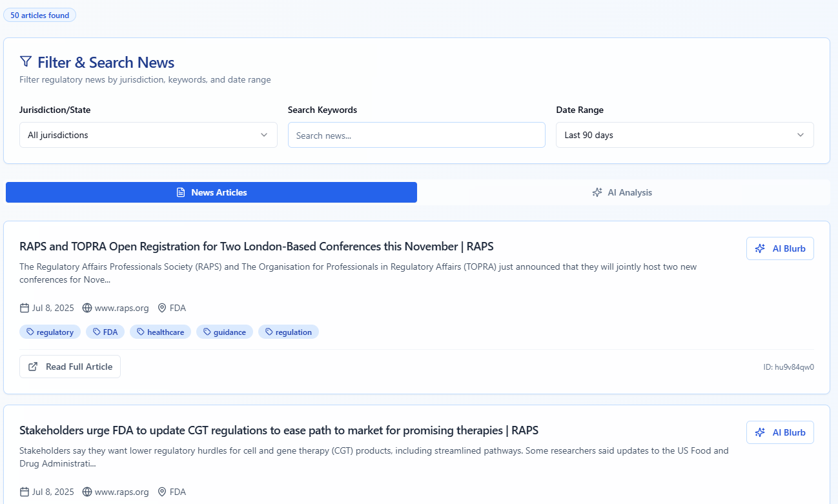Expand the Date Range dropdown
This screenshot has width=838, height=504.
pos(684,135)
